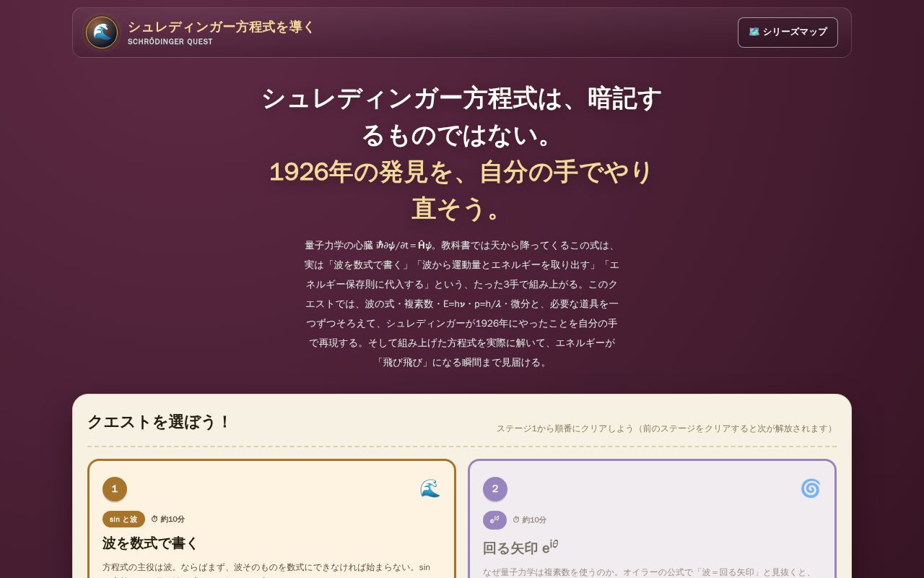Click the site title シュレディンガー方程式を導く
The height and width of the screenshot is (578, 924).
point(222,27)
